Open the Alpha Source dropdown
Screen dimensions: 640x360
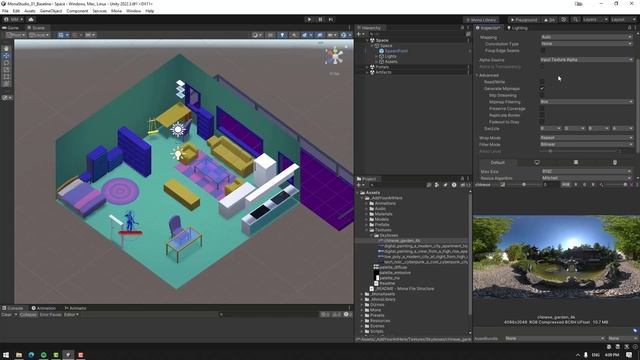coord(586,60)
